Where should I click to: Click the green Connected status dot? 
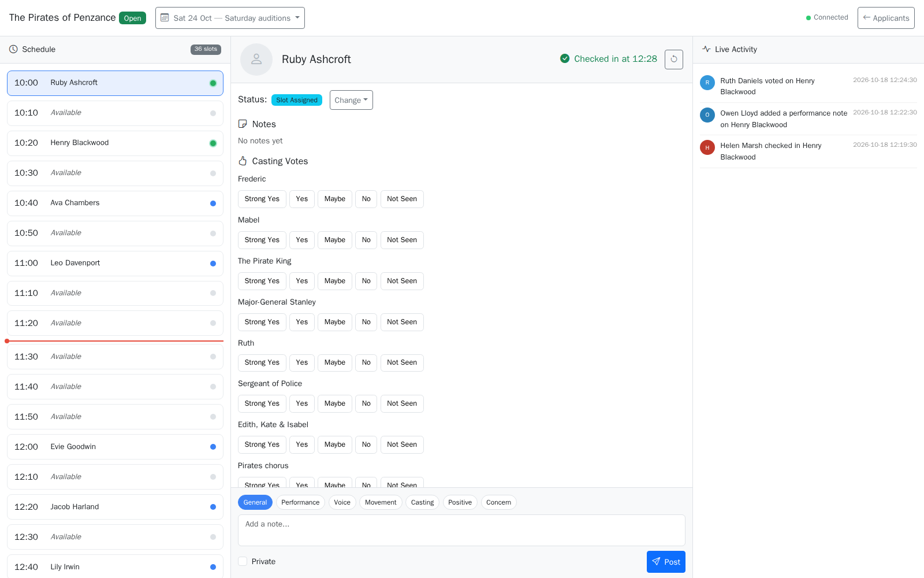808,18
